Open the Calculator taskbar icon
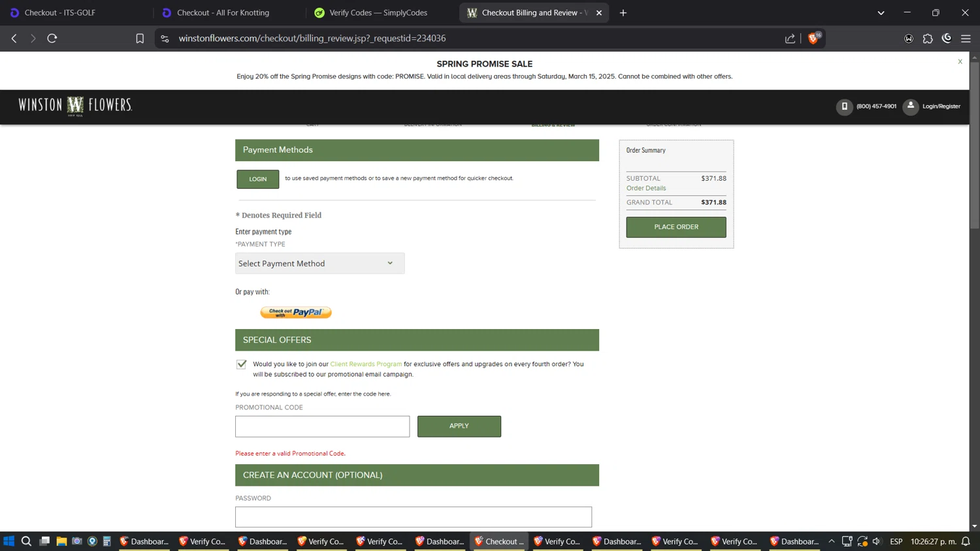The image size is (980, 551). 107,541
